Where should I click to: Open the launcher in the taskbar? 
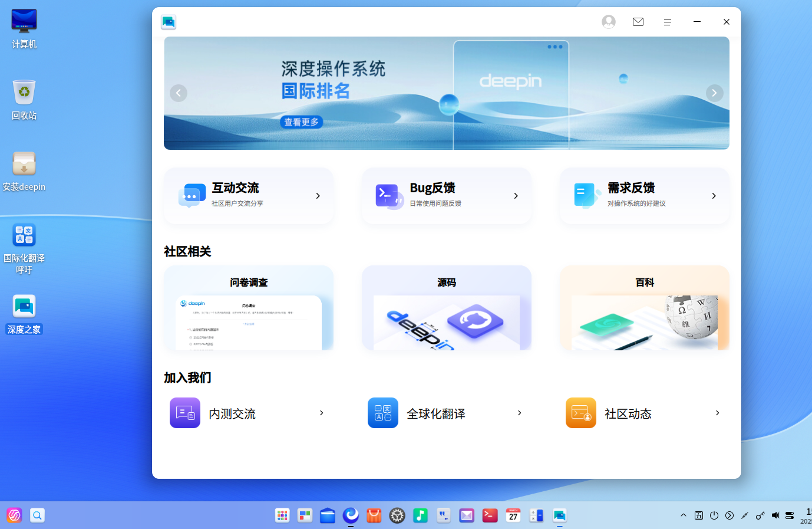tap(14, 515)
